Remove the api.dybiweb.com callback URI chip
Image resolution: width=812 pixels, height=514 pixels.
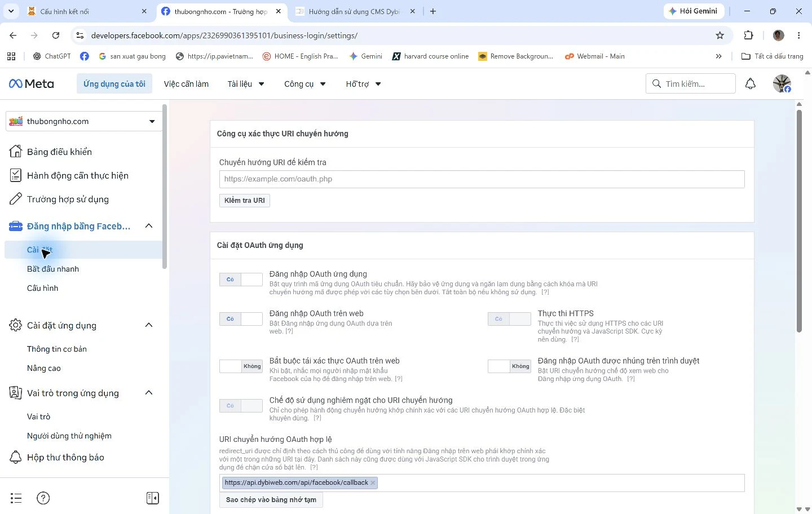373,483
